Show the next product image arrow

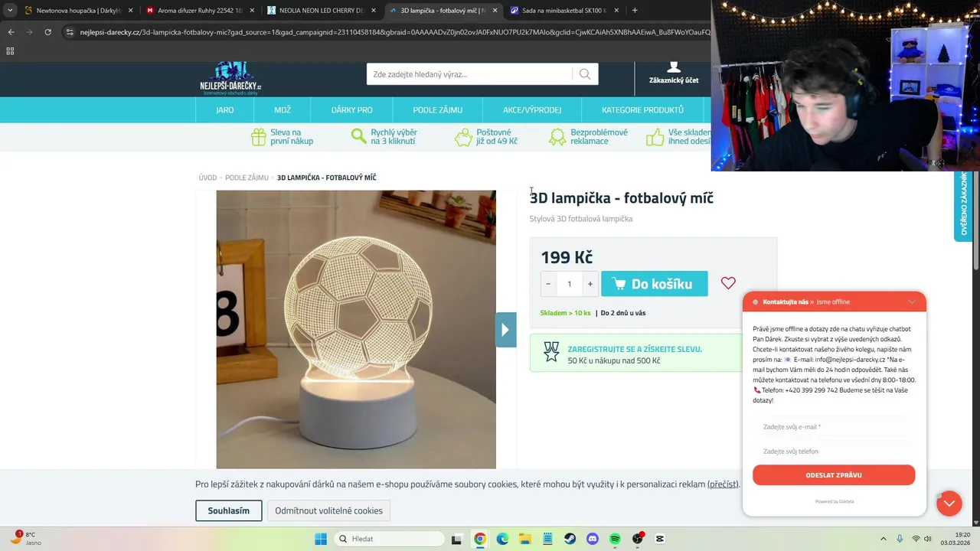[505, 330]
